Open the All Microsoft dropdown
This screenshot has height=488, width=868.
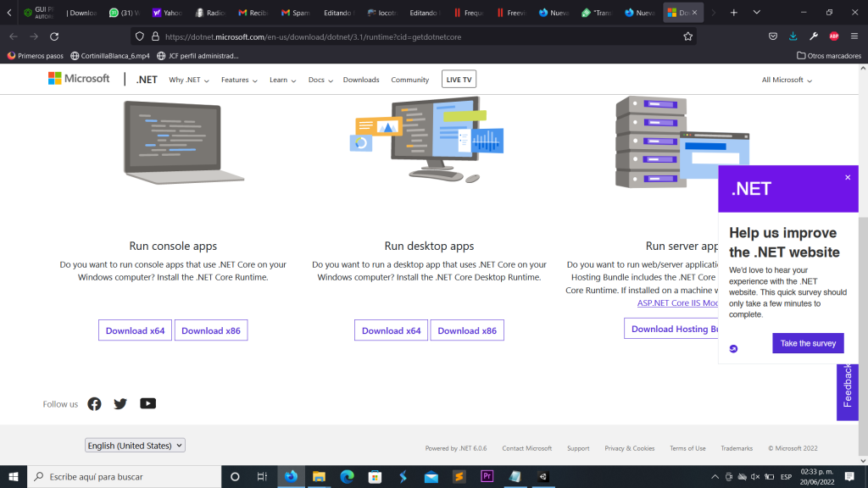[787, 80]
